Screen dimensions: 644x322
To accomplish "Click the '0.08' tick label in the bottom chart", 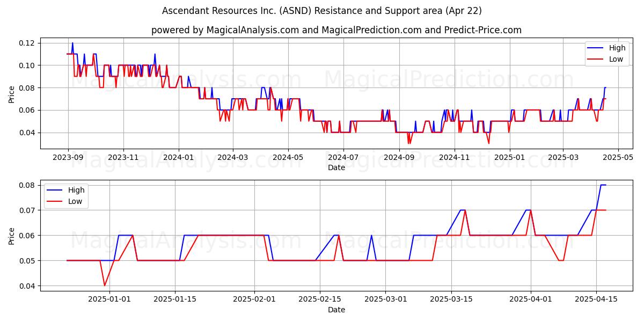I will pyautogui.click(x=26, y=185).
